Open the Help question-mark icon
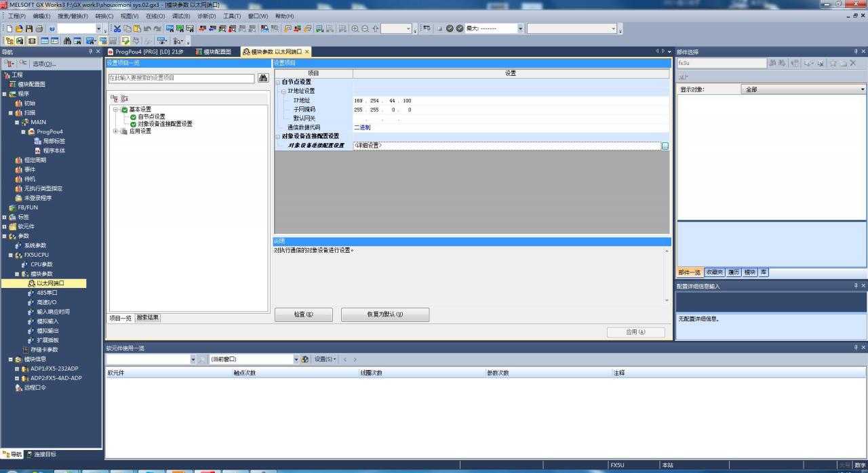 pos(52,28)
